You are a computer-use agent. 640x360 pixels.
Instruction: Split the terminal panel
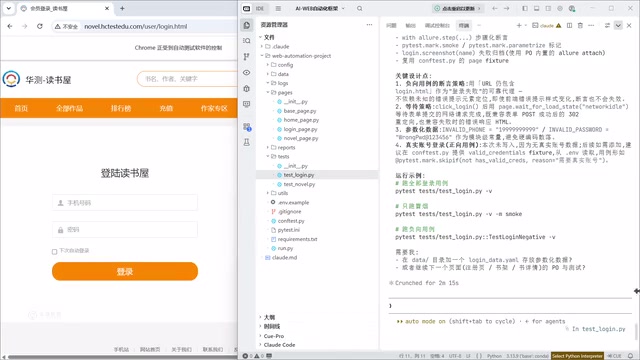pos(569,25)
